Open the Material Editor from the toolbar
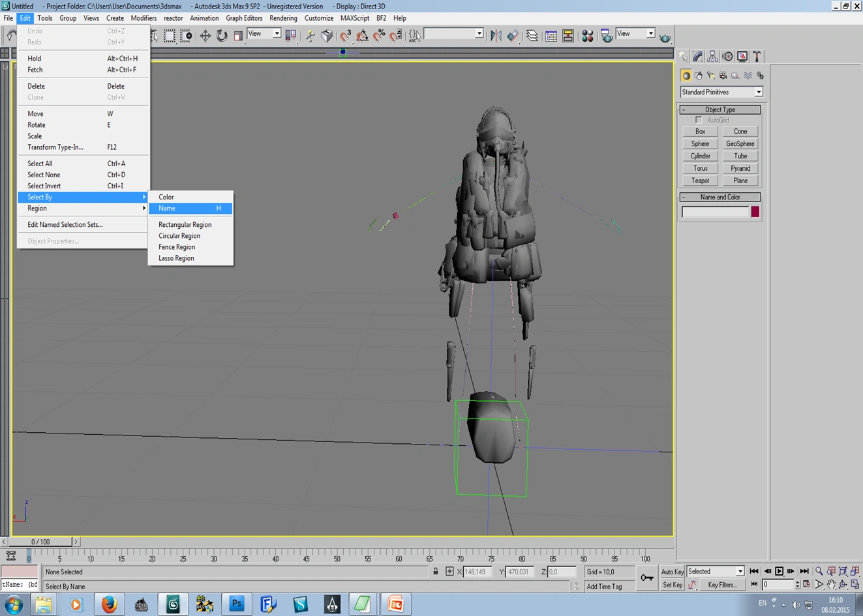Image resolution: width=863 pixels, height=616 pixels. (587, 36)
